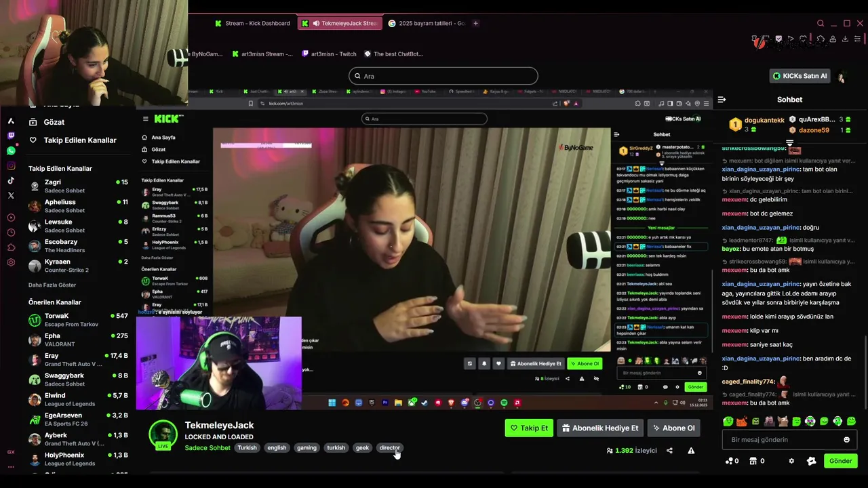
Task: Open Kyraaen Counter-Strike 2 channel
Action: (78, 266)
